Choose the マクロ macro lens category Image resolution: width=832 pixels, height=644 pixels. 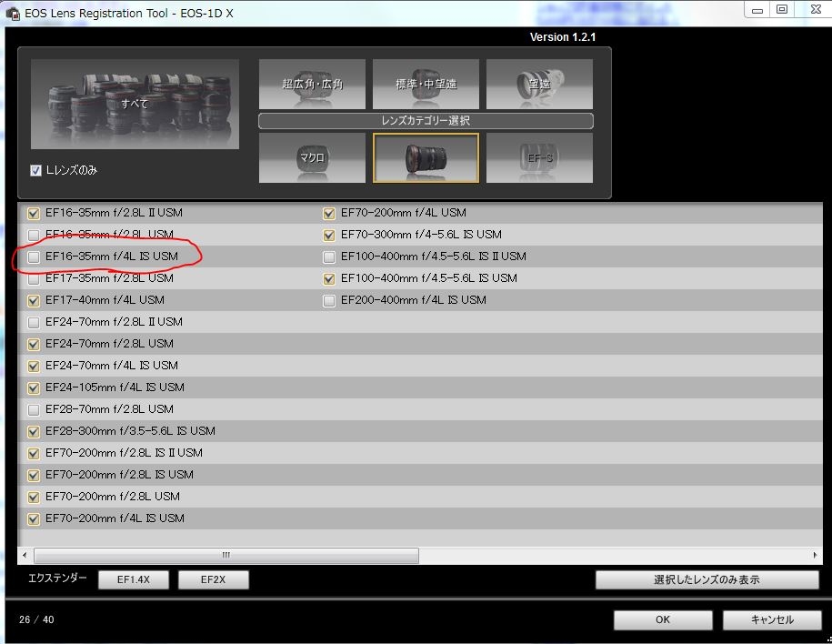pos(312,158)
